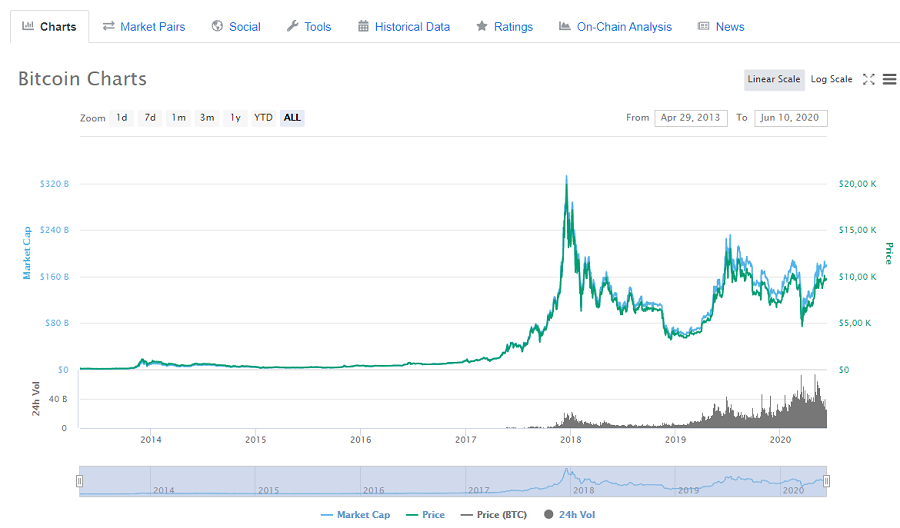The image size is (900, 528).
Task: Set zoom to 1d
Action: coord(122,118)
